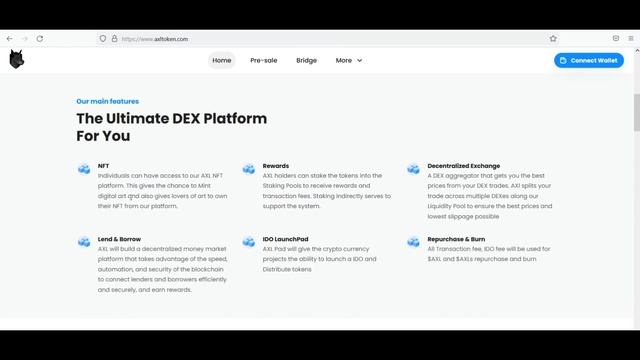Click the site security padlock icon
The image size is (640, 360).
[115, 39]
